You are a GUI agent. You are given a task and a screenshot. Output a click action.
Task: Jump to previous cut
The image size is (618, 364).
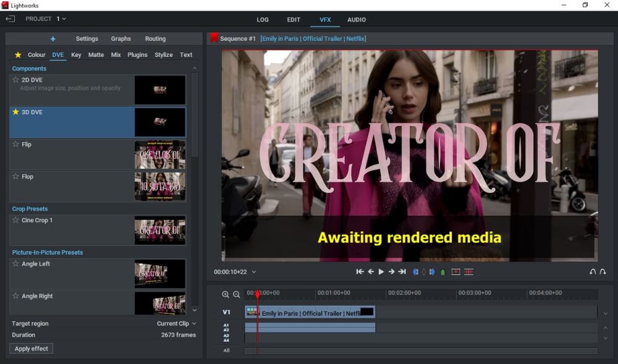click(360, 271)
